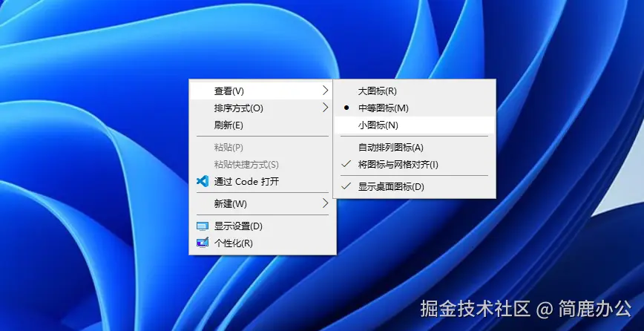
Task: Open the 排序方式(O) sort by item
Action: click(x=263, y=108)
